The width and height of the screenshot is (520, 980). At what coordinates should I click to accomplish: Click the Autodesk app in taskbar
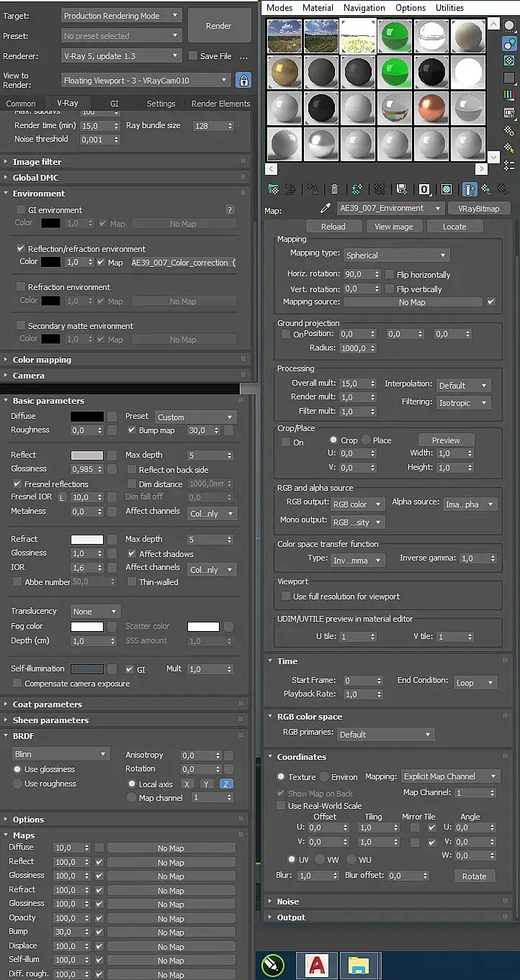click(317, 966)
